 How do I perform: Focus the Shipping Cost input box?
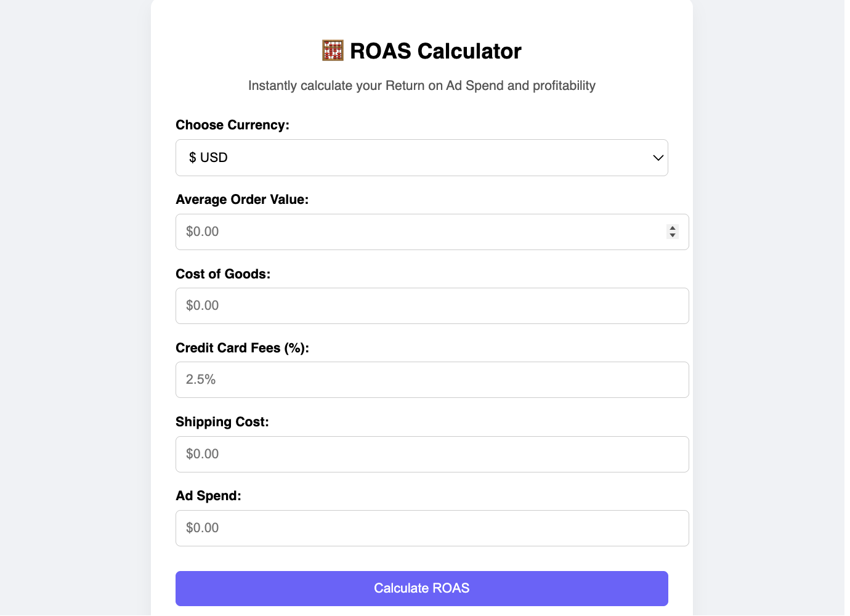click(x=432, y=454)
